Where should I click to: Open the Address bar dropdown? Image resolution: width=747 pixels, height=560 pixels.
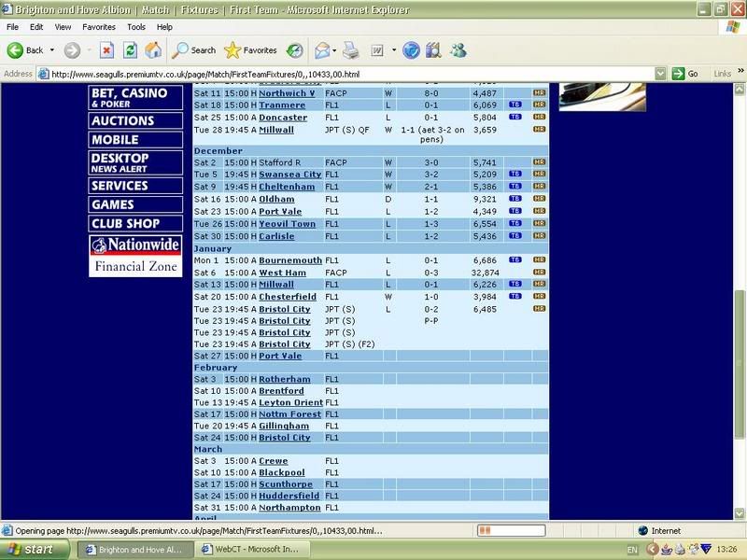click(660, 74)
